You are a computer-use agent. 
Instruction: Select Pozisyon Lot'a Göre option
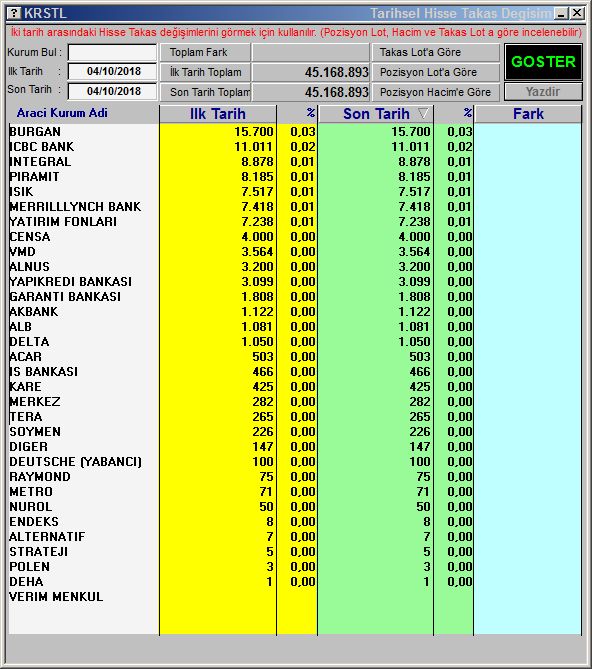point(435,72)
